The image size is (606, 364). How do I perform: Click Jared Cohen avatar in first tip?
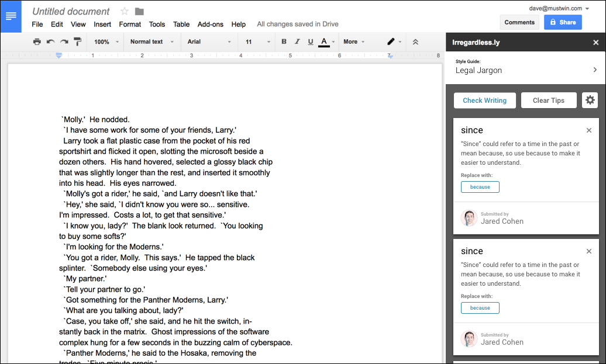[x=469, y=218]
